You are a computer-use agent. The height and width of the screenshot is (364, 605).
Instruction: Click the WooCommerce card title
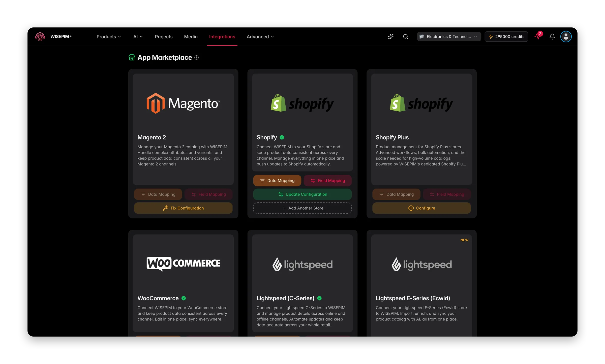tap(158, 298)
